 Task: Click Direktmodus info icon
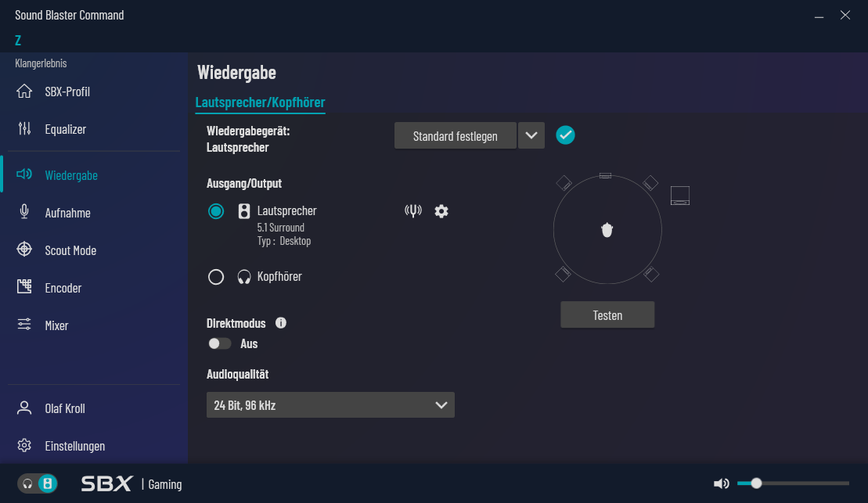(x=281, y=322)
